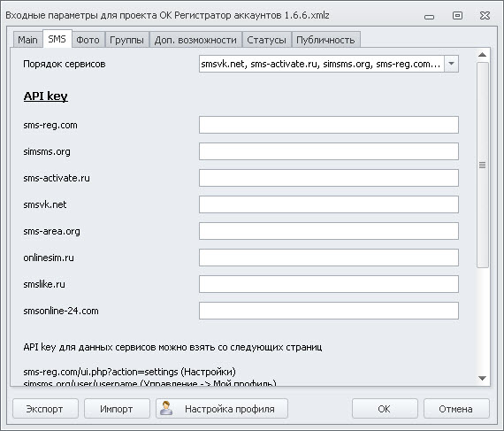Focus the smsonline-24.com API key field
504x431 pixels.
point(329,311)
